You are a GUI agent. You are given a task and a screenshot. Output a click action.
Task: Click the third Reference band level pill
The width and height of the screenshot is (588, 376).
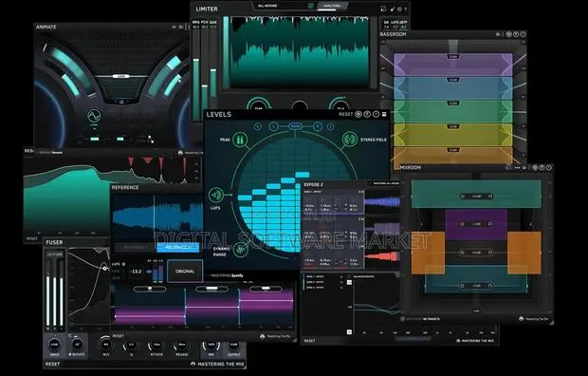[266, 289]
